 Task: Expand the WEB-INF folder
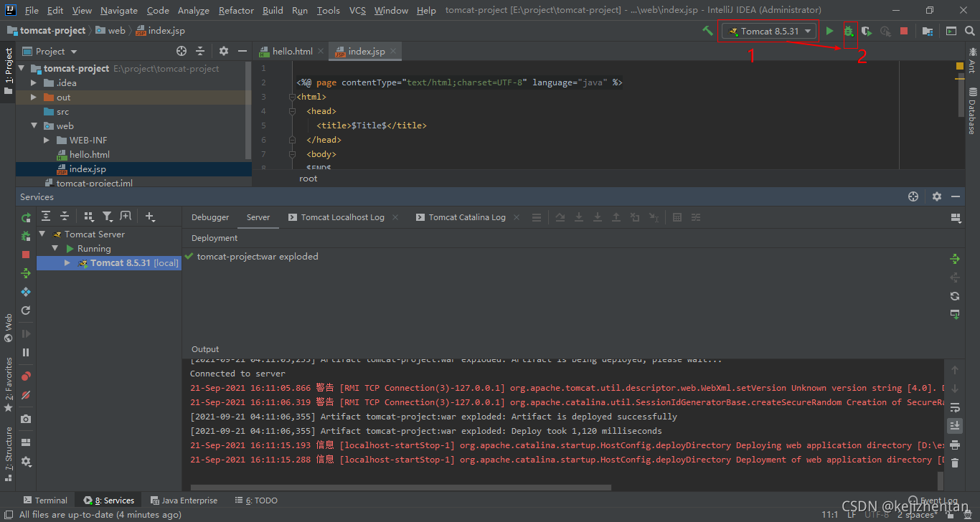pos(46,140)
